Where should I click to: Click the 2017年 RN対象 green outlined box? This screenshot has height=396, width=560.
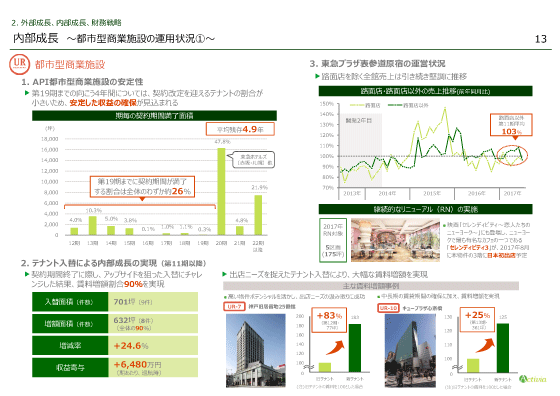click(333, 240)
